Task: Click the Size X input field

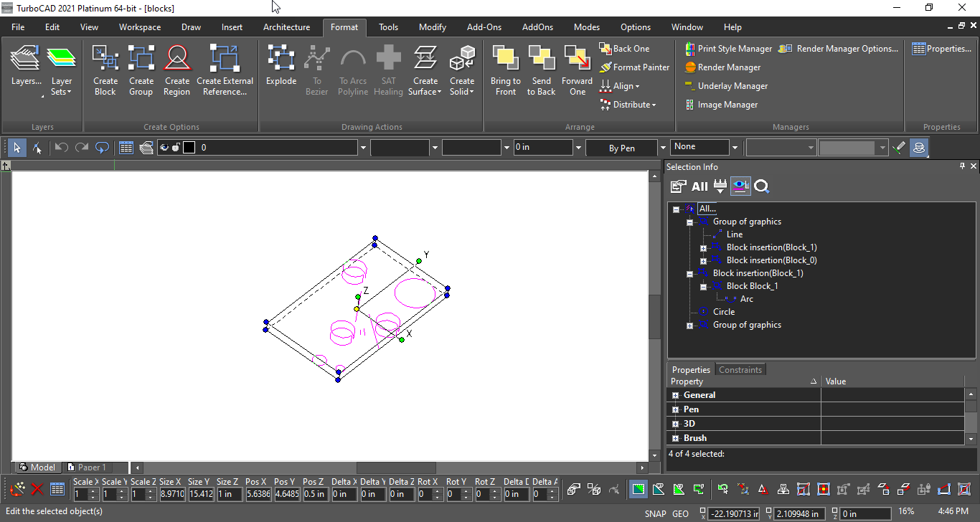Action: pos(171,494)
